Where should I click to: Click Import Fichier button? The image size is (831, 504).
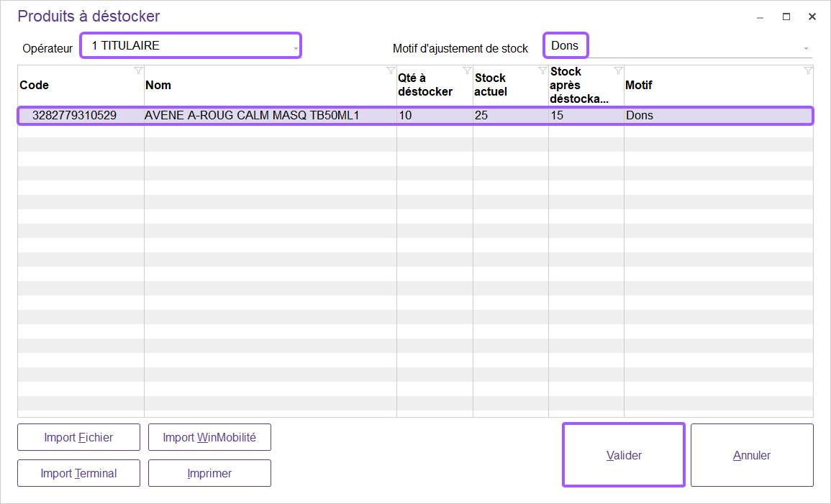point(78,437)
